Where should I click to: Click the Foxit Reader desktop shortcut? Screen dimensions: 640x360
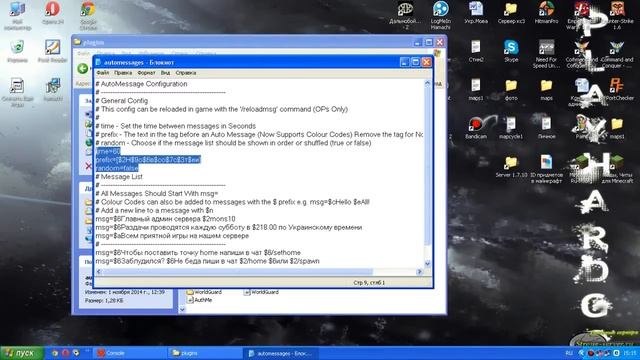pos(52,51)
